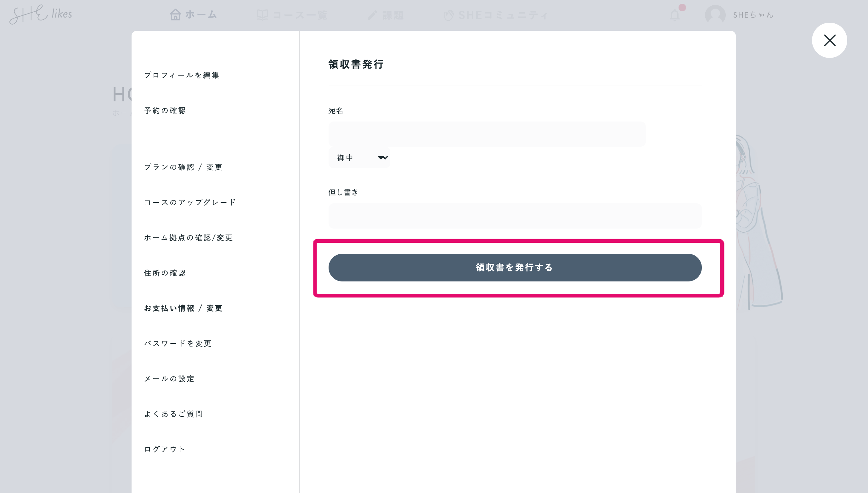Image resolution: width=868 pixels, height=493 pixels.
Task: Click the X close icon on the modal
Action: 829,40
